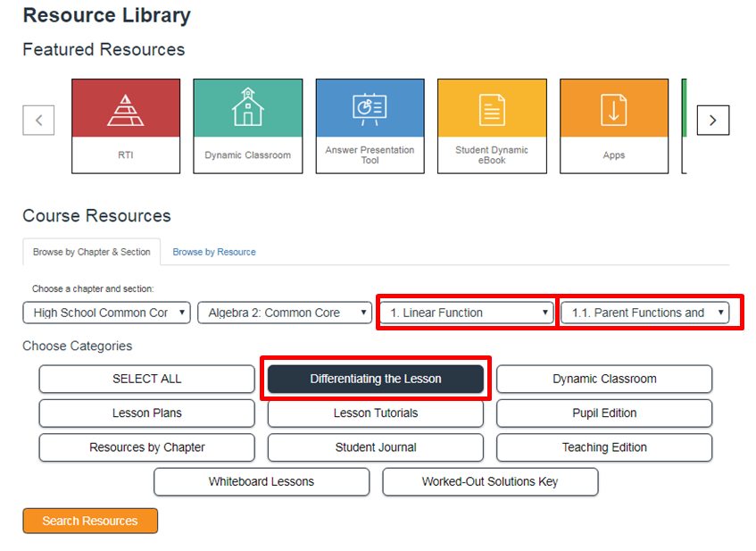Open the RTI pyramid resource tile

(126, 126)
